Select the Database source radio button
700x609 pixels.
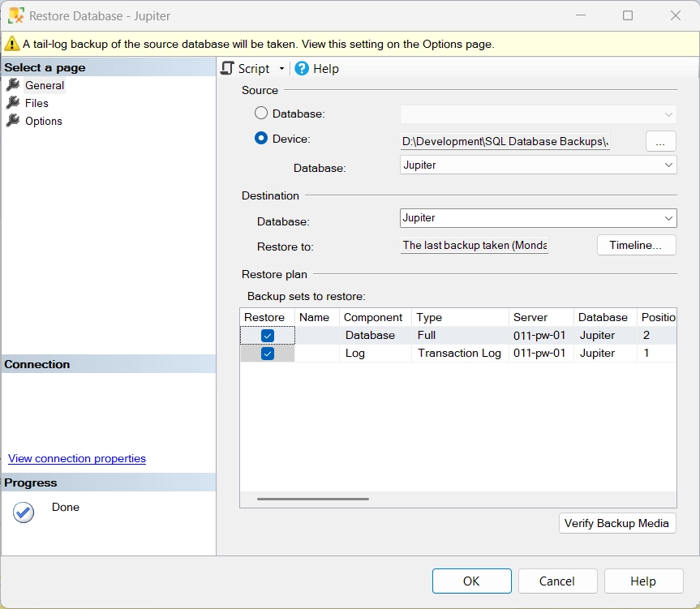tap(261, 114)
